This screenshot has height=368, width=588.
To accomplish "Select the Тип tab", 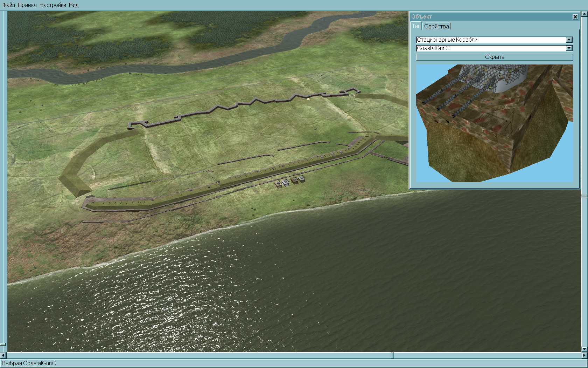I will (416, 26).
